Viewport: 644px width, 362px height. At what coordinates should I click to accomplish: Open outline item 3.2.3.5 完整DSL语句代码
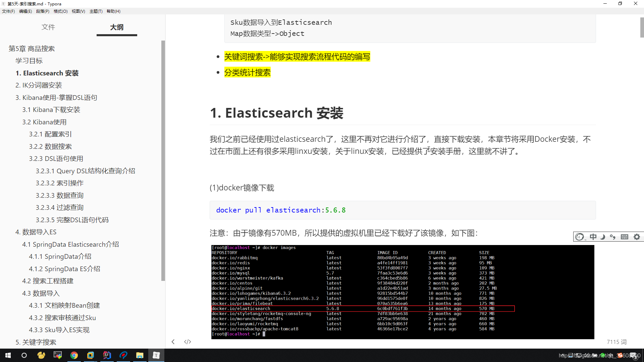tap(72, 220)
